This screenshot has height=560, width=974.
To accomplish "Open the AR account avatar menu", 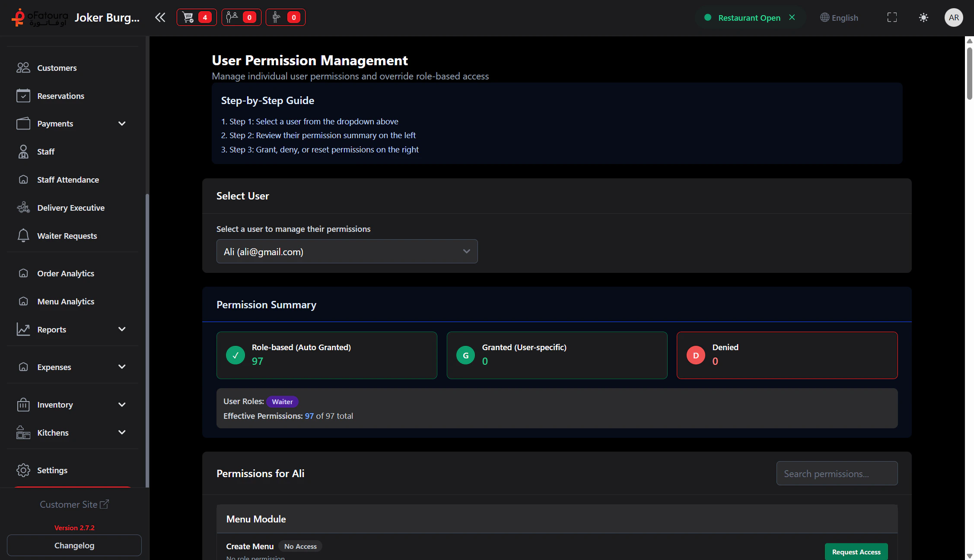I will pyautogui.click(x=954, y=17).
